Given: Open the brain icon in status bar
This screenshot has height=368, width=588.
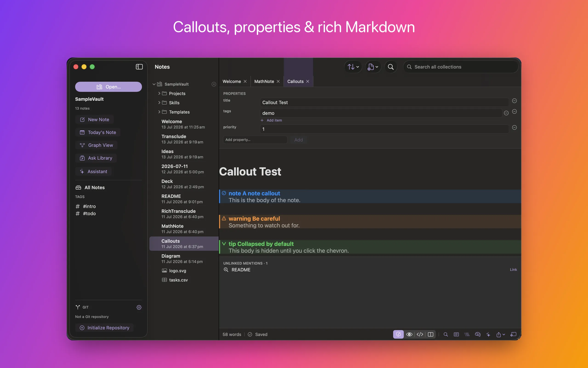Looking at the screenshot, I should 478,334.
